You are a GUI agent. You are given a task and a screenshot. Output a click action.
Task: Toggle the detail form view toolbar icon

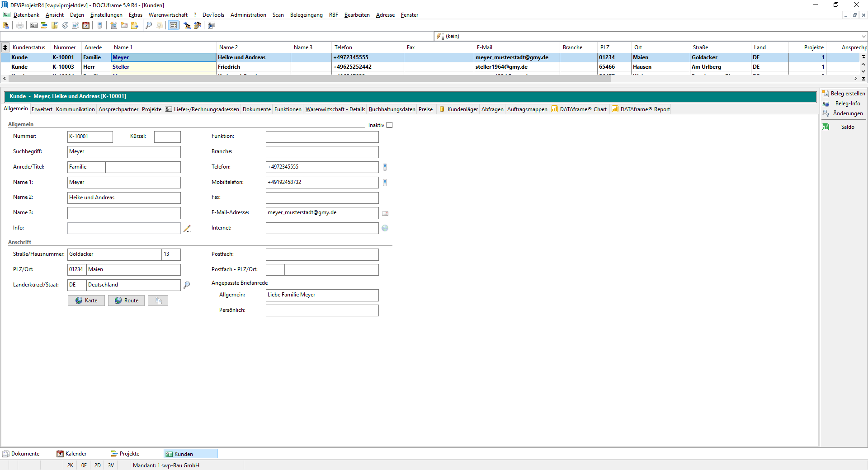tap(173, 25)
